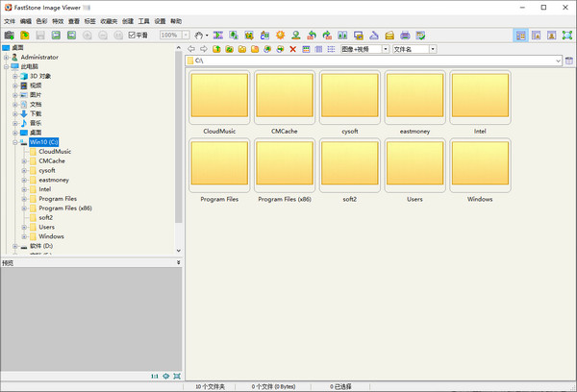The height and width of the screenshot is (392, 577).
Task: Collapse the Win10 (C:) tree node
Action: click(16, 142)
